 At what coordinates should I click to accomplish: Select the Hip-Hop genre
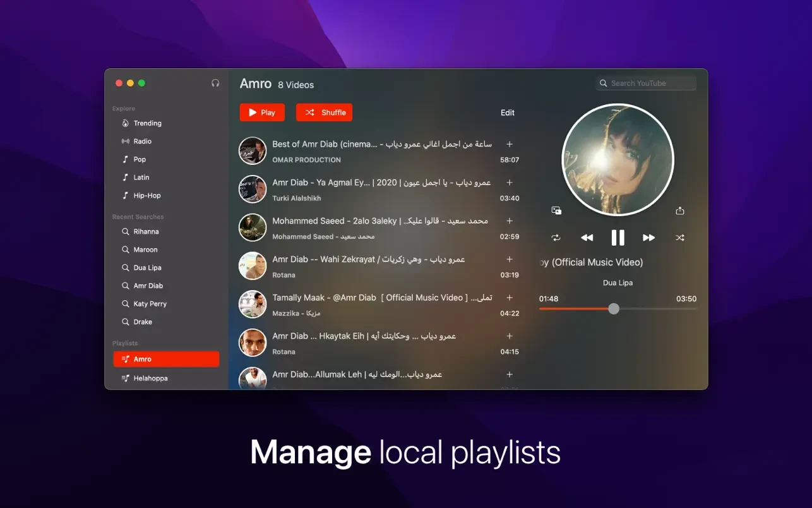pyautogui.click(x=146, y=196)
